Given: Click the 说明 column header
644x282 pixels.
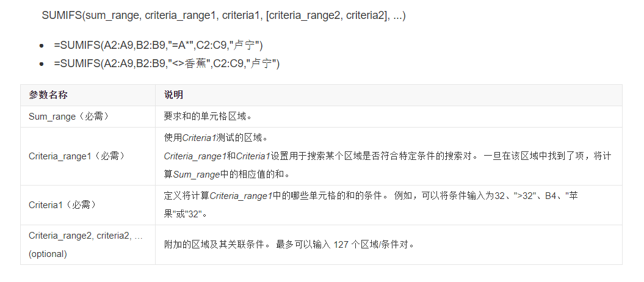Looking at the screenshot, I should pyautogui.click(x=174, y=95).
